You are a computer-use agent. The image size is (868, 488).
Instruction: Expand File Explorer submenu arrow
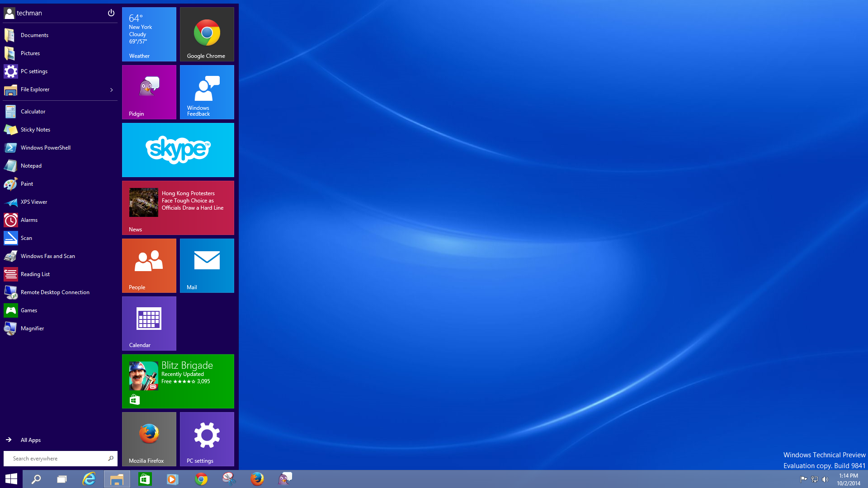(x=111, y=89)
